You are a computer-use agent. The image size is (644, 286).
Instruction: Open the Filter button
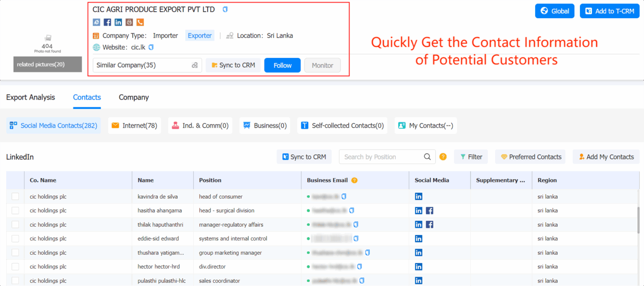tap(471, 157)
